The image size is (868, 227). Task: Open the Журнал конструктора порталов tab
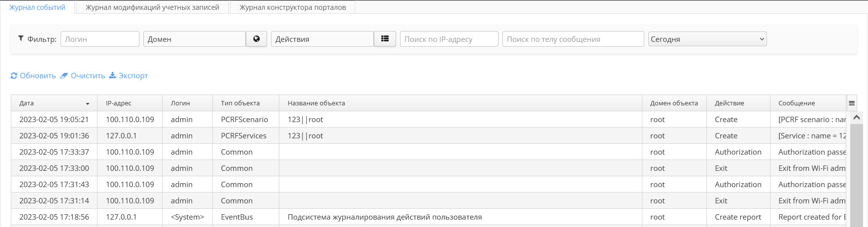coord(293,7)
